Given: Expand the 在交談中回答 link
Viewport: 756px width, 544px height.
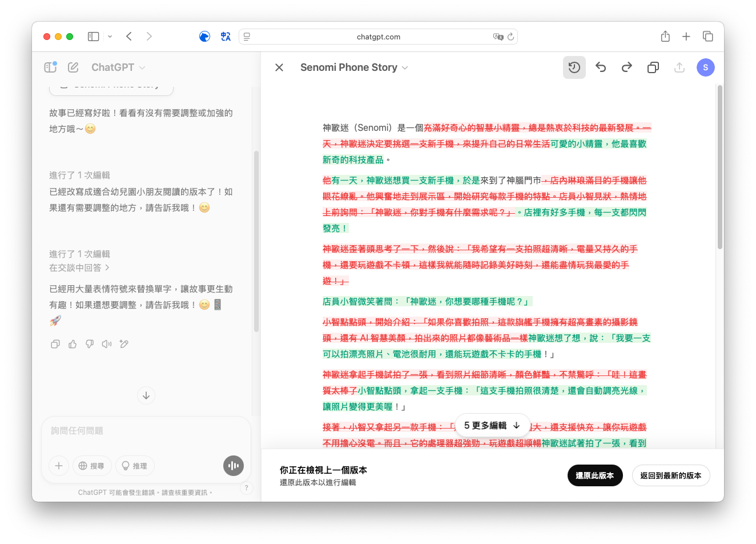Looking at the screenshot, I should pyautogui.click(x=79, y=267).
